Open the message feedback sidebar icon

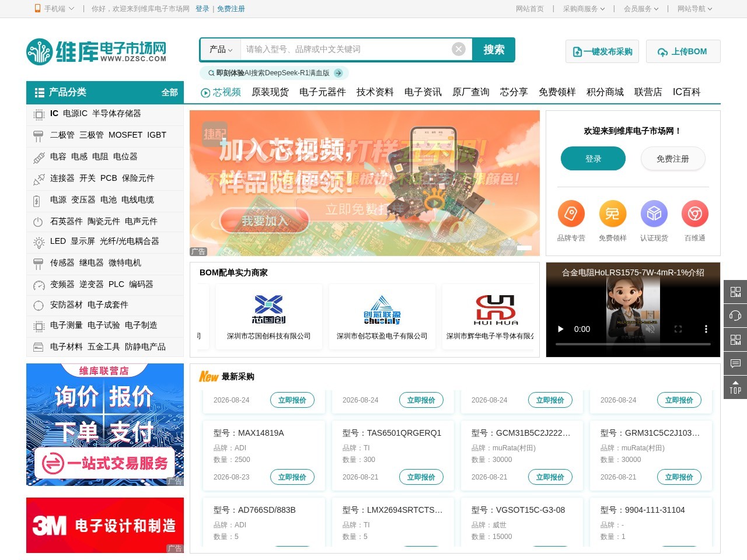pos(735,363)
